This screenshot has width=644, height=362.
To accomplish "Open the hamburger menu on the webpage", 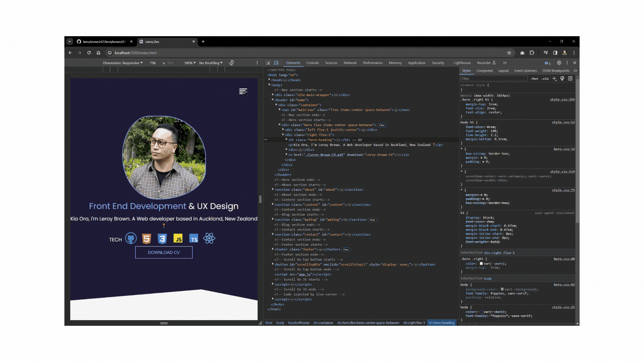I will click(x=243, y=92).
